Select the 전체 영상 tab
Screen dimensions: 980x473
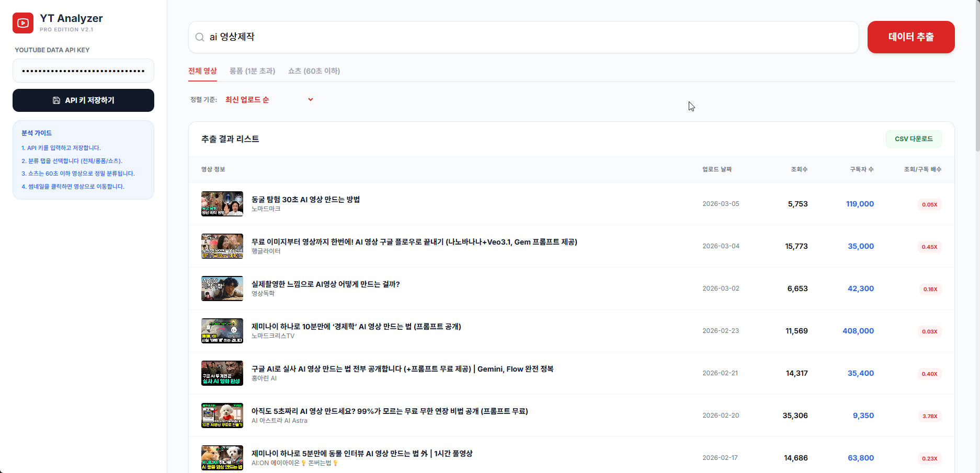pos(202,71)
